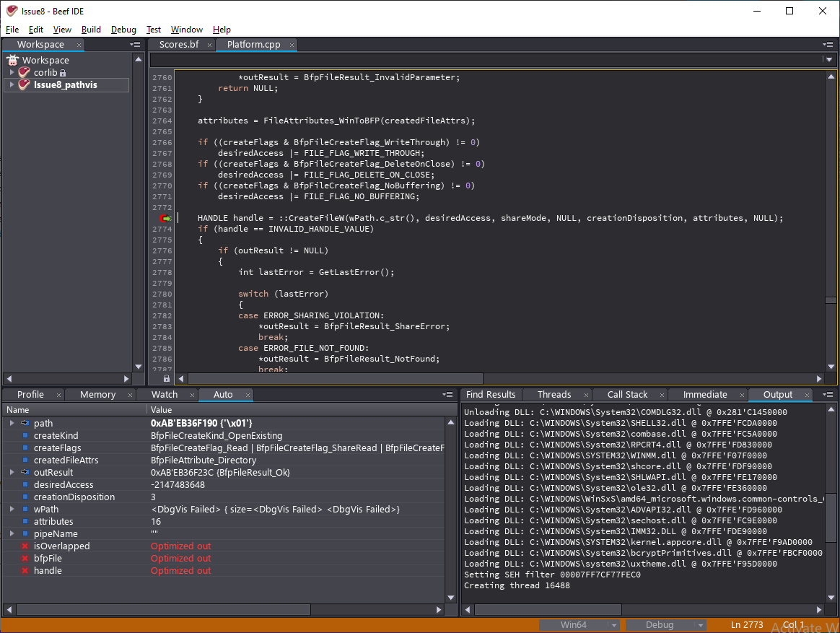Click the corlib project icon
The height and width of the screenshot is (633, 840).
[24, 72]
